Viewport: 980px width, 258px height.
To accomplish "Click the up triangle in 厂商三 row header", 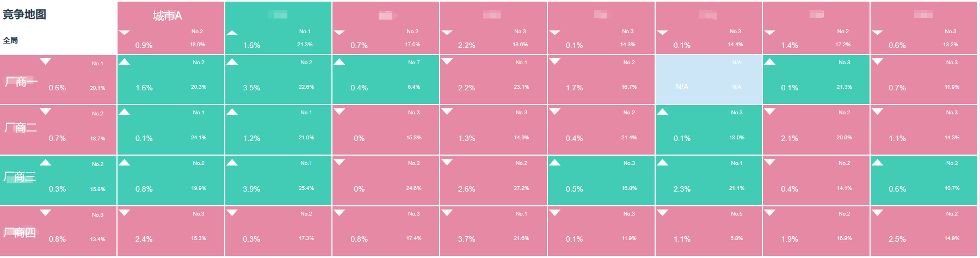I will click(x=46, y=162).
